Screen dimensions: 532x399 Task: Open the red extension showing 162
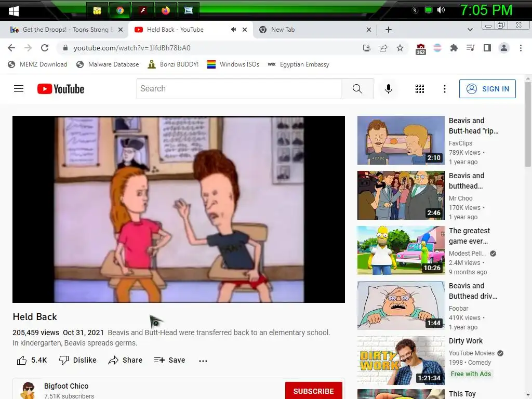421,49
